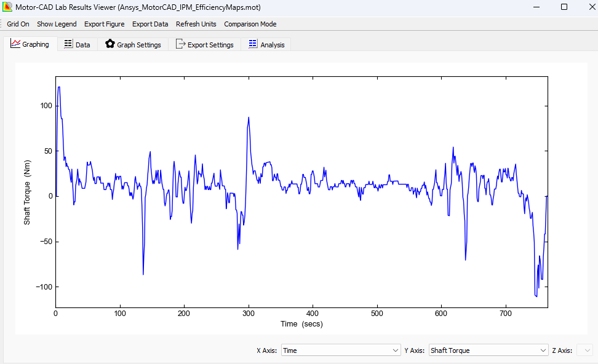Open the Y Axis dropdown showing Shaft Torque
The image size is (598, 364).
pyautogui.click(x=488, y=350)
